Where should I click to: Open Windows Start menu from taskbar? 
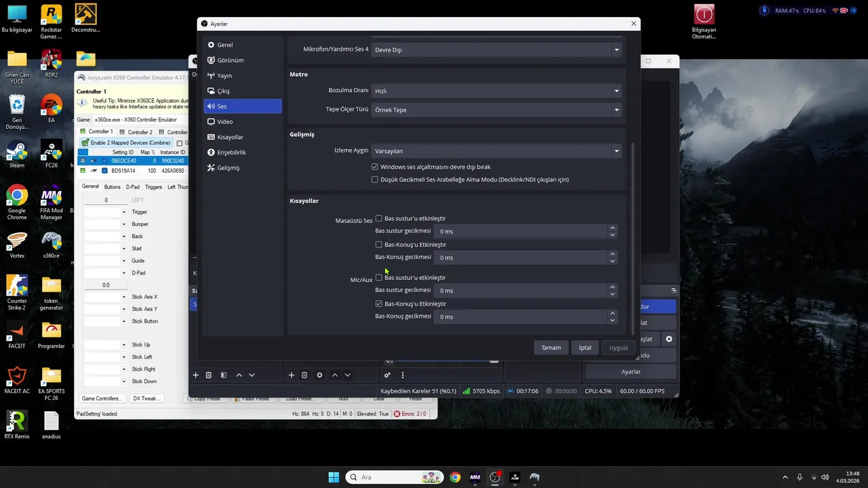334,477
